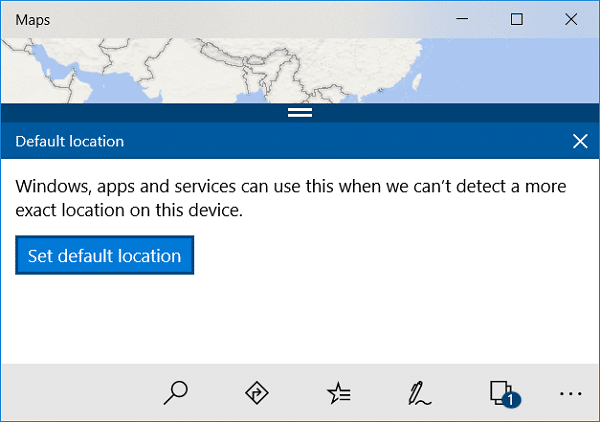Click the Default location header text
The image size is (600, 422).
70,142
